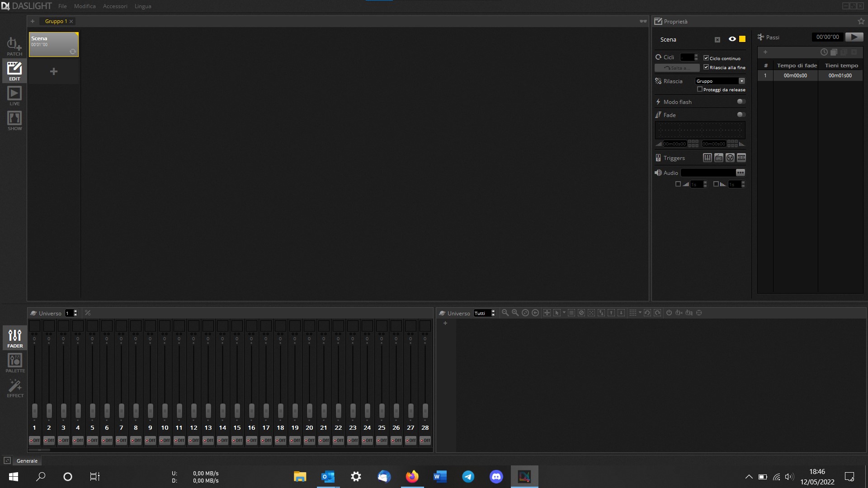Click the audio fade-out time stepper

pyautogui.click(x=743, y=184)
